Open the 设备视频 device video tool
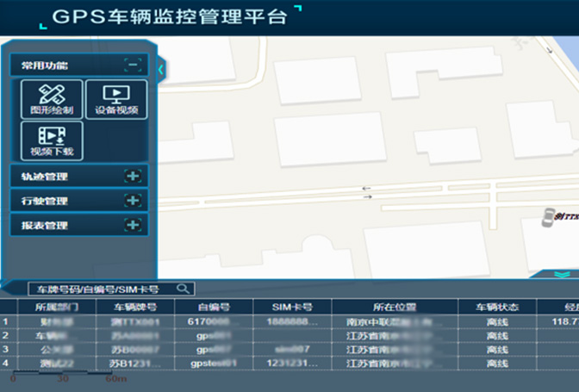 pyautogui.click(x=116, y=99)
